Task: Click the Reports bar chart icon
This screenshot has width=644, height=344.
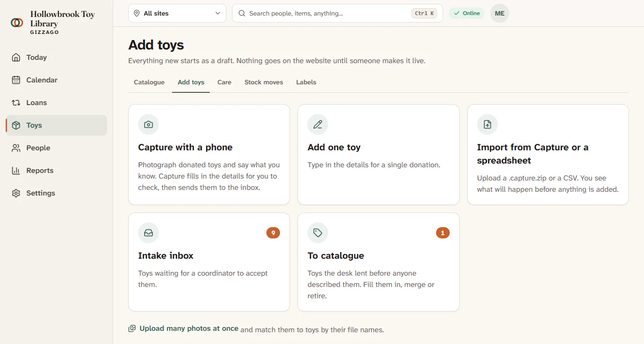Action: [16, 171]
